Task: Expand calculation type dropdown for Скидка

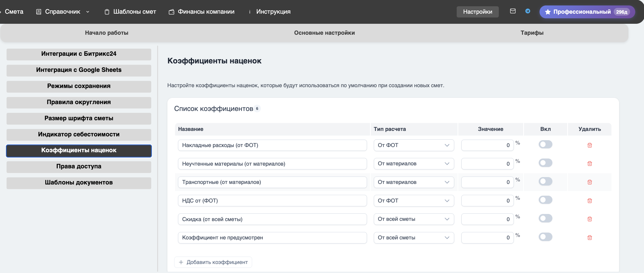Action: tap(414, 219)
